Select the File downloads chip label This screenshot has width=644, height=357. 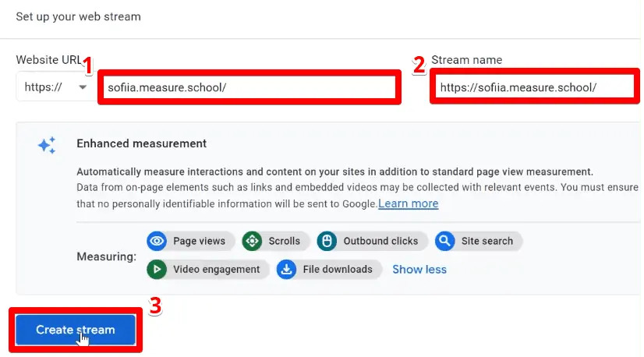click(x=338, y=270)
